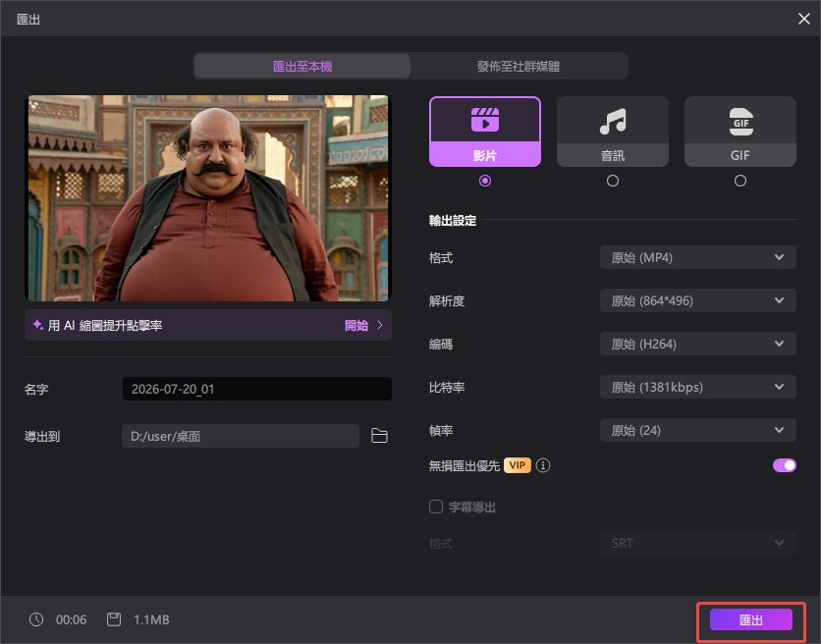Open the folder browse icon beside 導出到
The image size is (821, 644).
[x=379, y=436]
